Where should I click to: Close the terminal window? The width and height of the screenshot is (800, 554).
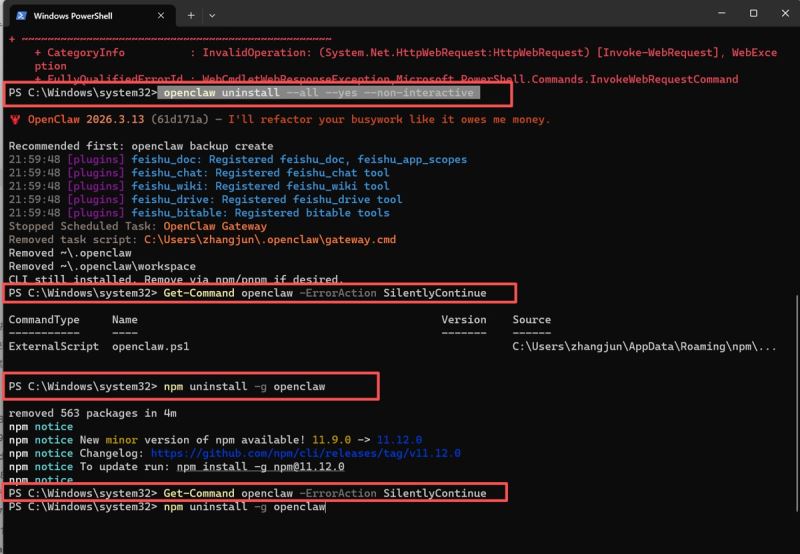click(785, 13)
